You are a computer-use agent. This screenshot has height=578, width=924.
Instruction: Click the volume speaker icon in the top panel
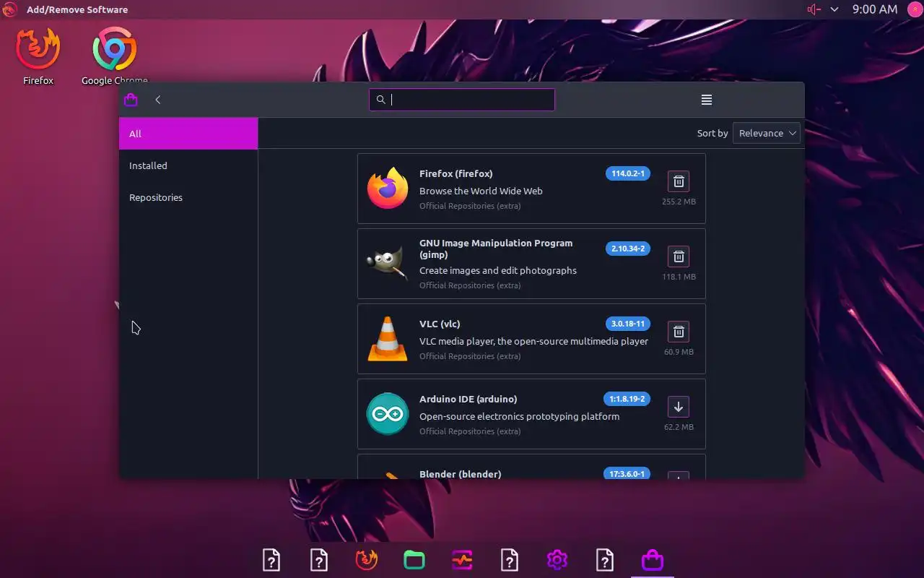click(x=814, y=9)
